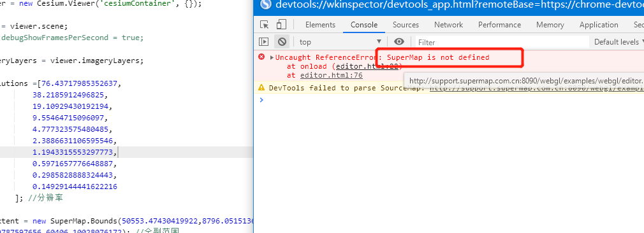This screenshot has width=644, height=233.
Task: Click the Cesium.Viewer constructor code line
Action: tap(101, 4)
